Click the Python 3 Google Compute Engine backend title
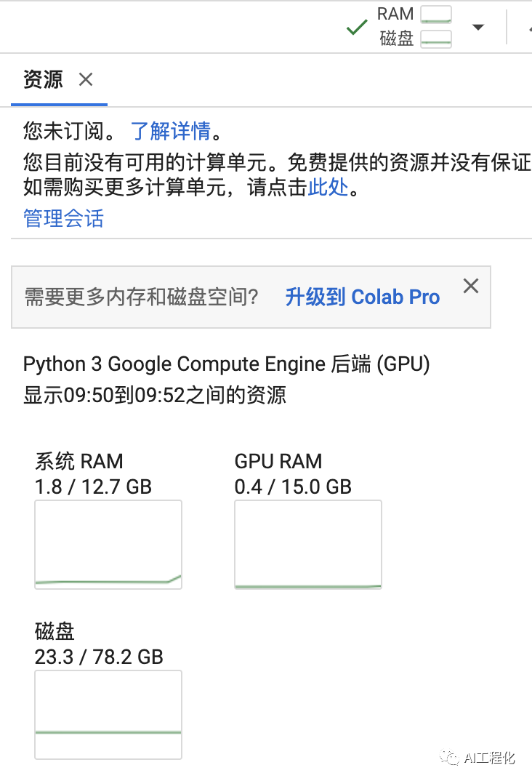This screenshot has width=532, height=781. (226, 364)
